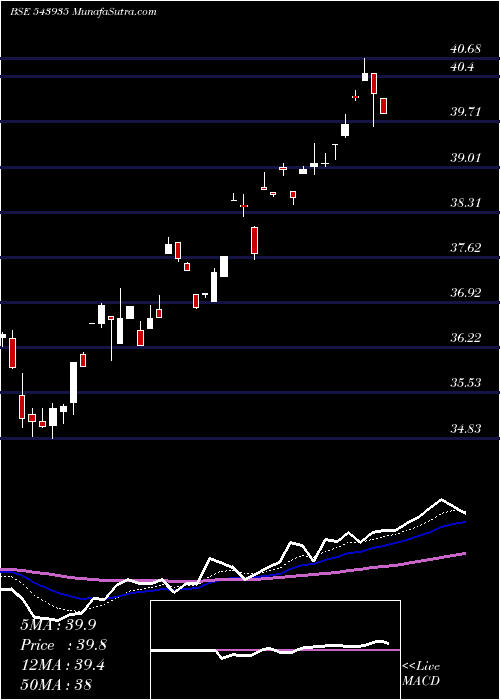Click the 5MA : 39.9 readout

coord(58,625)
